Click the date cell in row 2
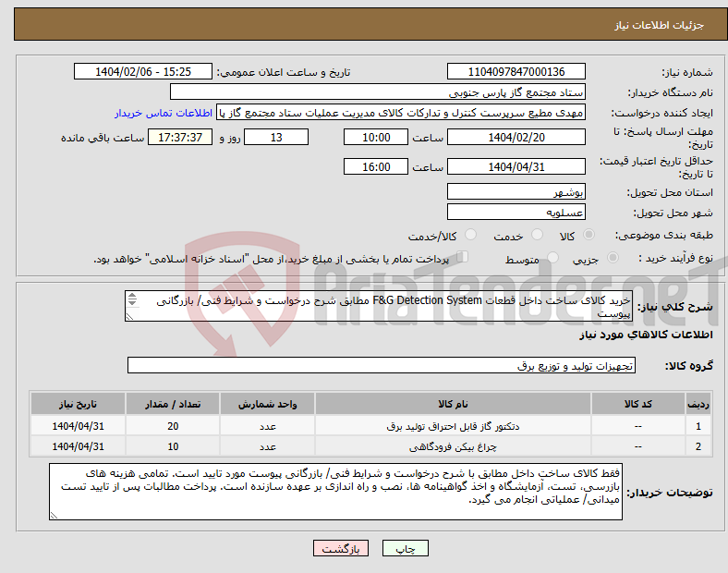Image resolution: width=728 pixels, height=573 pixels. pos(78,446)
